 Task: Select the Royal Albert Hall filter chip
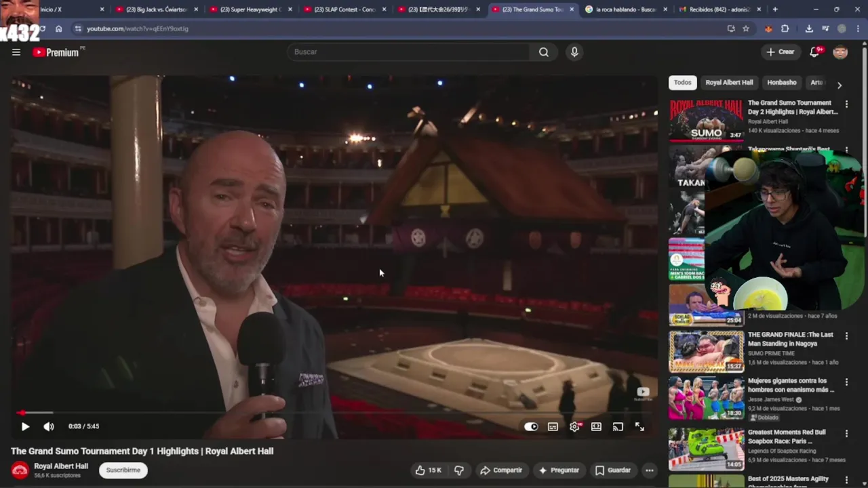tap(729, 83)
